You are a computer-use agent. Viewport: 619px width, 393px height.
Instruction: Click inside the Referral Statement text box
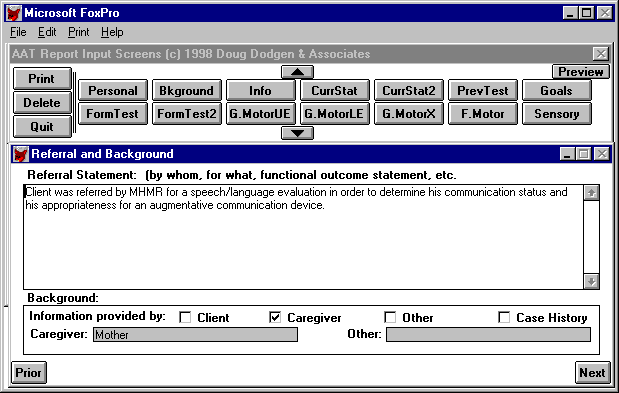303,237
